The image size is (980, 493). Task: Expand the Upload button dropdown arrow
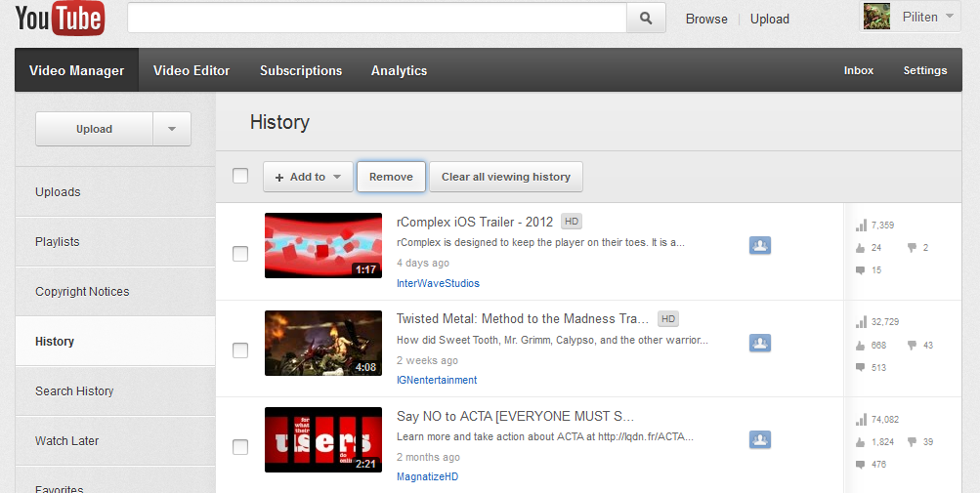pyautogui.click(x=172, y=129)
